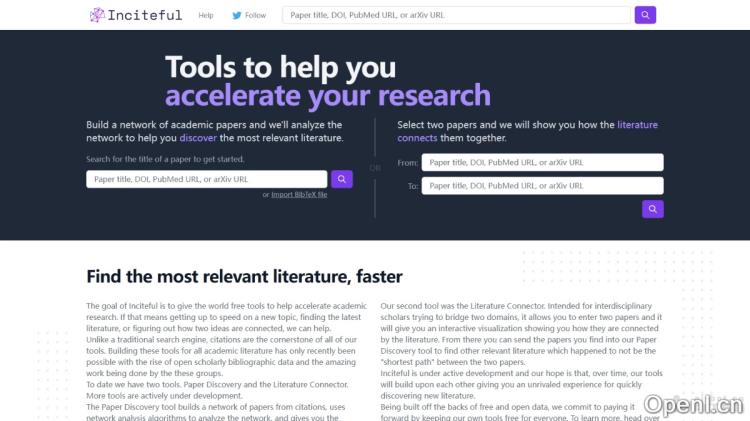The height and width of the screenshot is (421, 750).
Task: Open the Follow link in navbar
Action: (256, 15)
